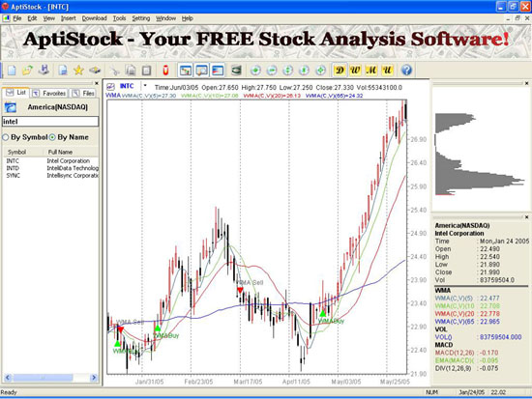Select SYNC Intellisync in symbol list
Image resolution: width=532 pixels, height=399 pixels.
tap(51, 175)
